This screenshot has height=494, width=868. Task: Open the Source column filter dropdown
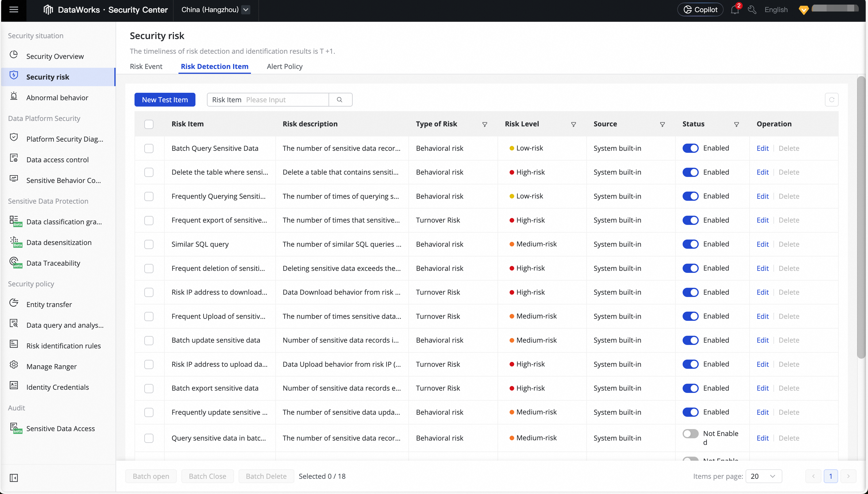pos(662,124)
